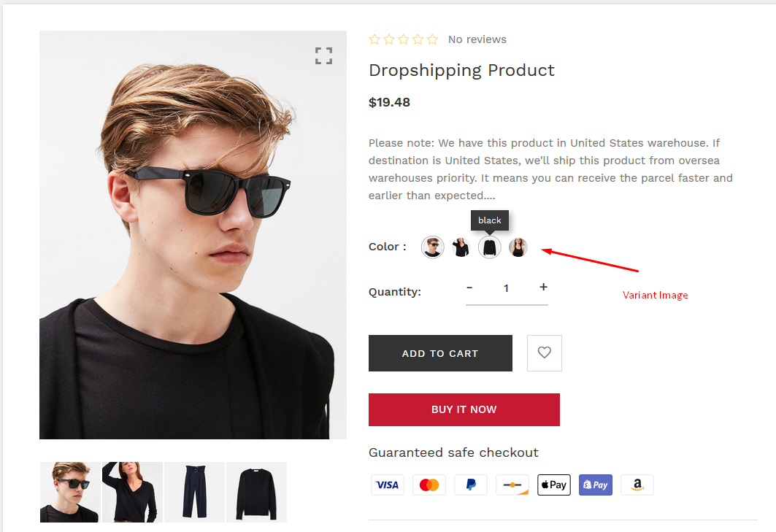Open the No reviews link
Viewport: 776px width, 532px height.
point(477,39)
